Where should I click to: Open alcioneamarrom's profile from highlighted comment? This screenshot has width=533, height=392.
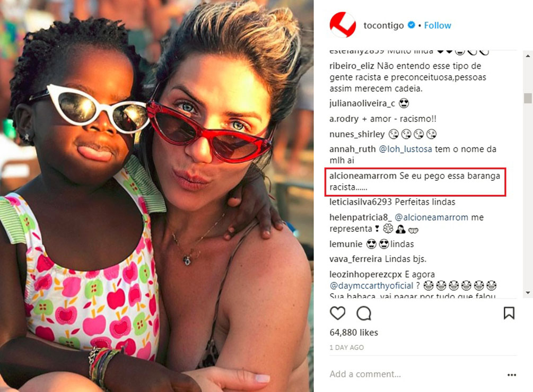(x=363, y=176)
